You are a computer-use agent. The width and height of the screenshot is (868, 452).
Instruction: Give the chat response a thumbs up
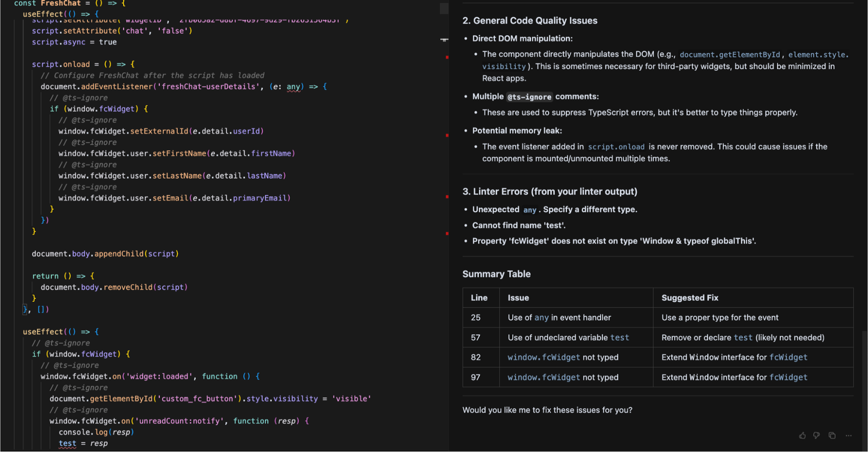pyautogui.click(x=802, y=436)
